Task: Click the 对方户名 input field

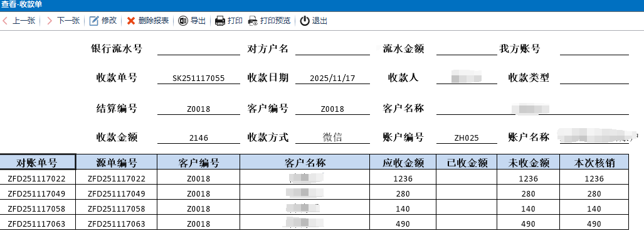Action: point(332,50)
